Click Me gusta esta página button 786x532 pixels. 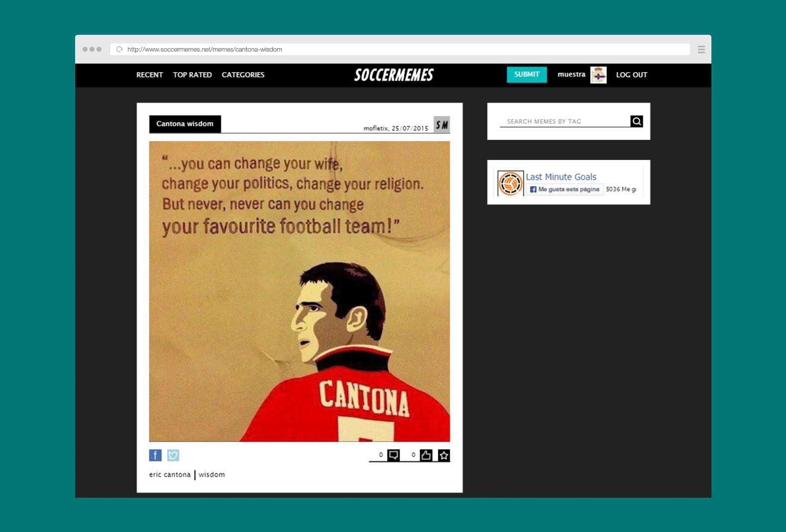click(565, 189)
